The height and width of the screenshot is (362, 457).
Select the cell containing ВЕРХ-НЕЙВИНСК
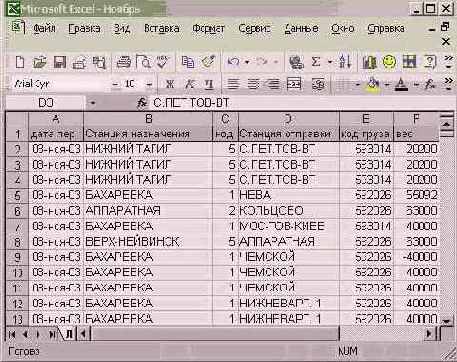click(148, 242)
